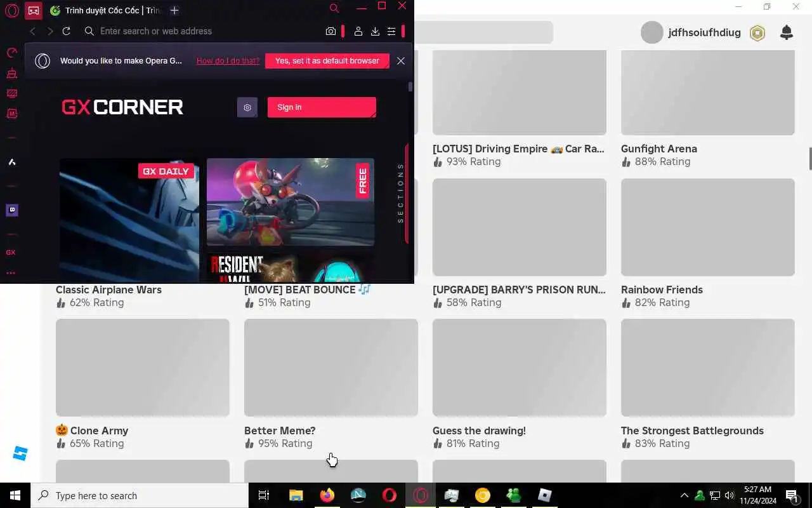The image size is (812, 508).
Task: Show hidden system tray icons
Action: pyautogui.click(x=684, y=495)
